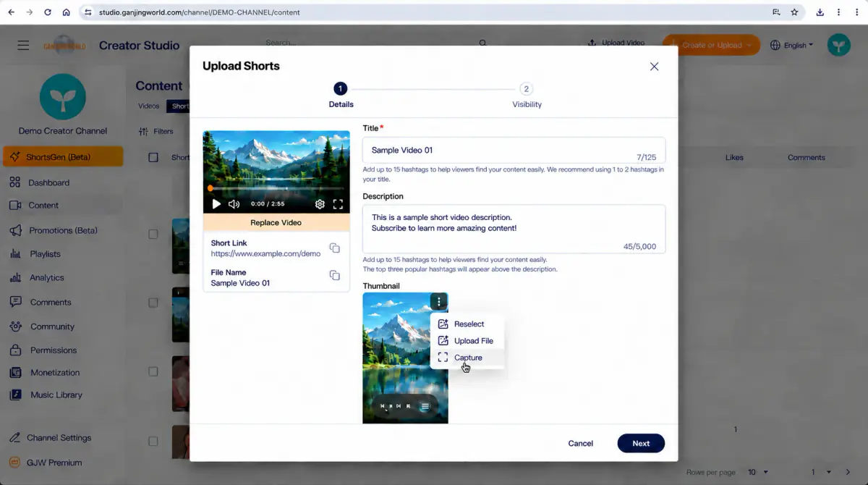Open Promotions (Beta) in sidebar
The width and height of the screenshot is (868, 485).
coord(63,230)
